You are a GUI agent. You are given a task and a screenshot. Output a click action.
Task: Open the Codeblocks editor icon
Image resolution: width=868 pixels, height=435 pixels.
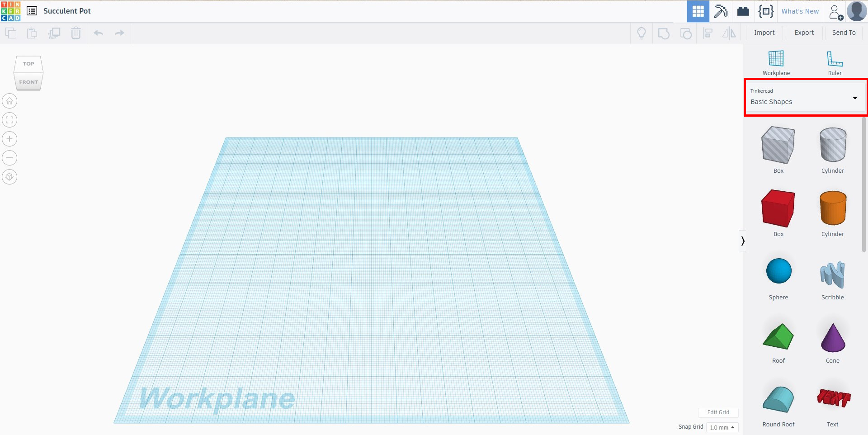(766, 11)
